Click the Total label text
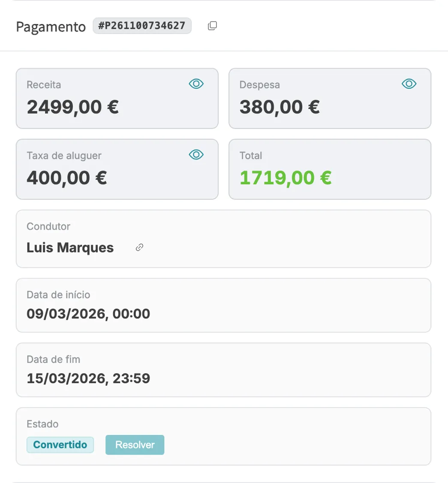448x483 pixels. [x=250, y=156]
